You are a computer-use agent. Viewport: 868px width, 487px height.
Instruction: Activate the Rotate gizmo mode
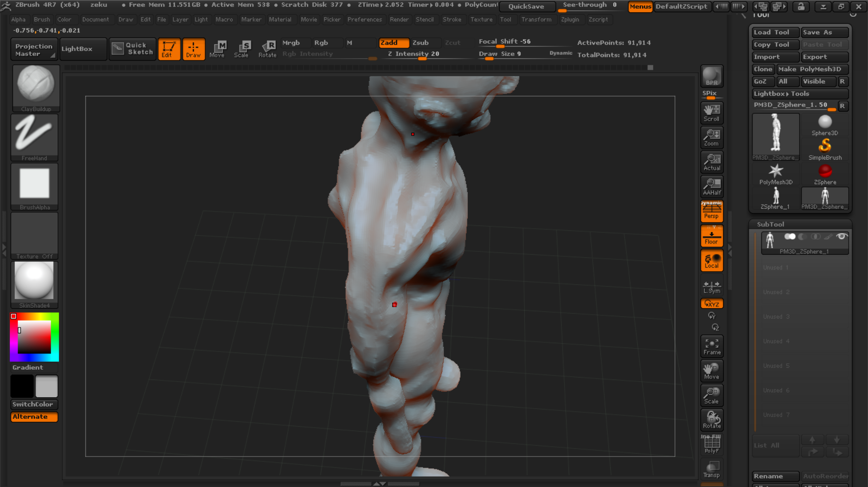tap(268, 49)
